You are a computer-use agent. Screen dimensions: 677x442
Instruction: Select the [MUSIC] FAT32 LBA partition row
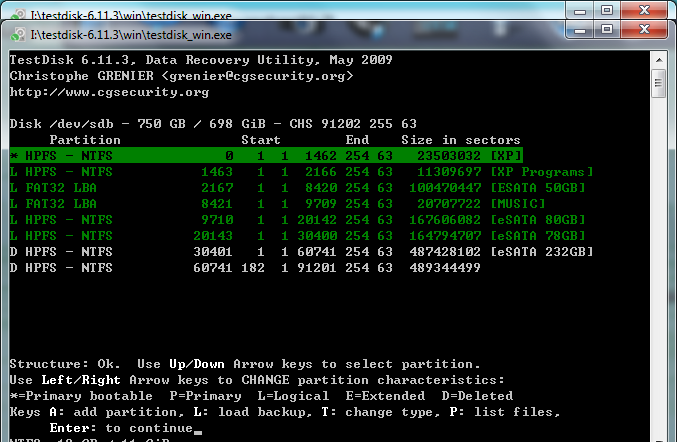[x=278, y=204]
